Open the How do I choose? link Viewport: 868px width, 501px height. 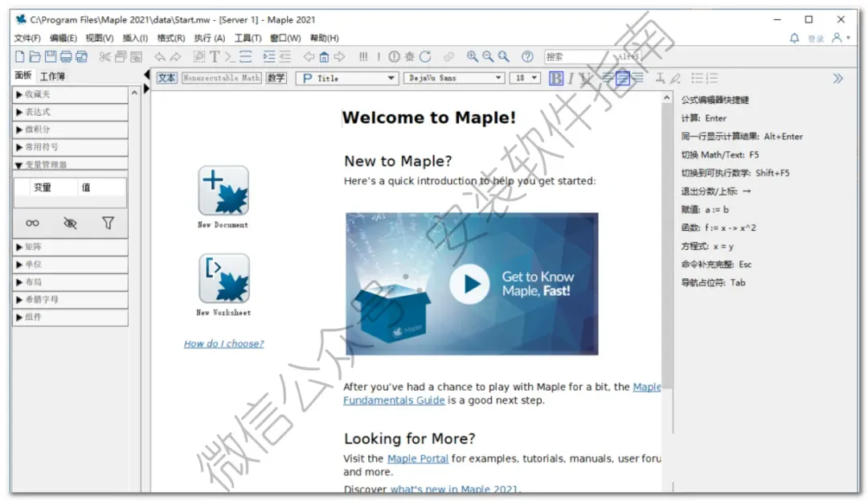click(223, 343)
